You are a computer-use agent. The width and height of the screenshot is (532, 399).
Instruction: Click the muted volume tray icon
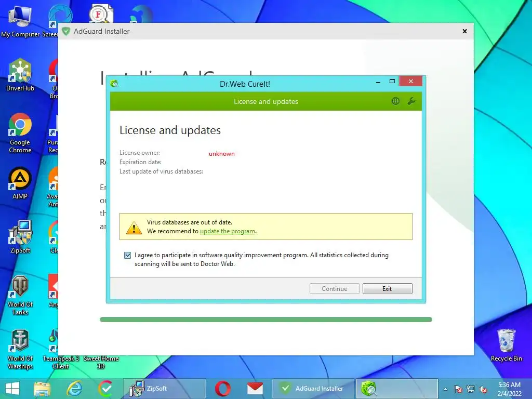click(x=483, y=390)
